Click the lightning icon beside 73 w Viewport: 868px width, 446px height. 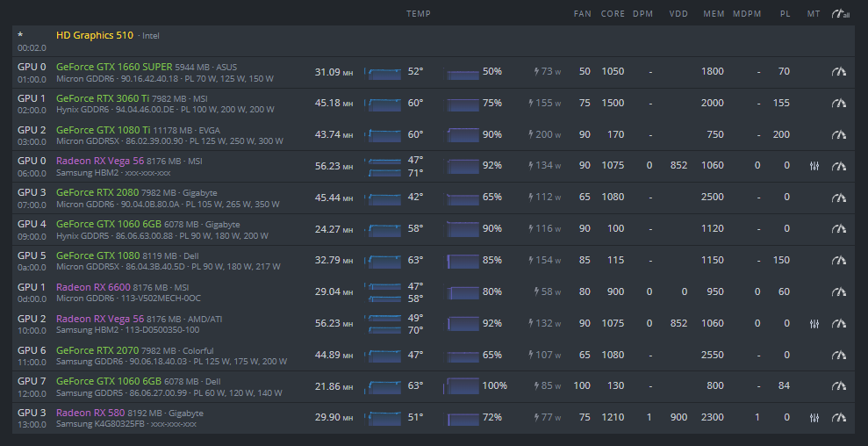(536, 71)
